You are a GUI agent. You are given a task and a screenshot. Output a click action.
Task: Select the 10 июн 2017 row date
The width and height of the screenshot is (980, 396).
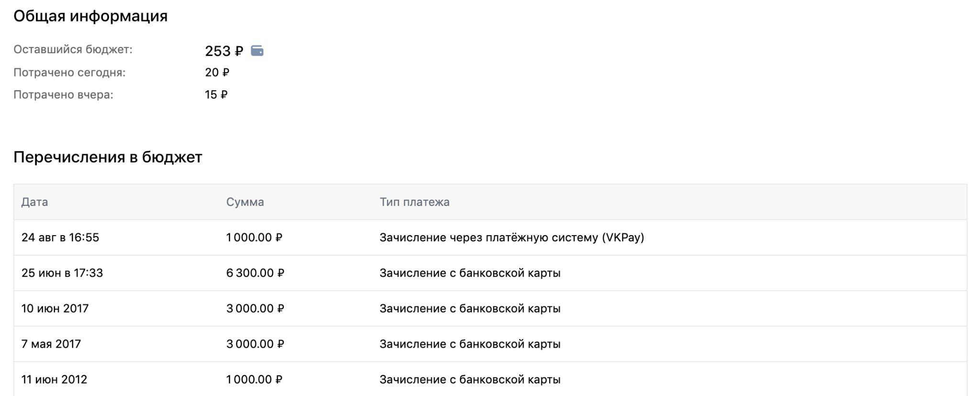pos(55,308)
